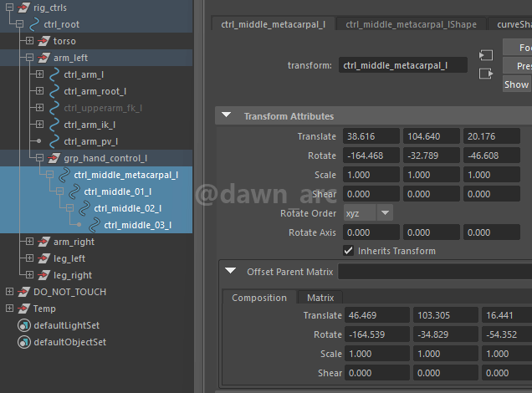This screenshot has height=393, width=532.
Task: Click the Focus button
Action: (x=517, y=48)
